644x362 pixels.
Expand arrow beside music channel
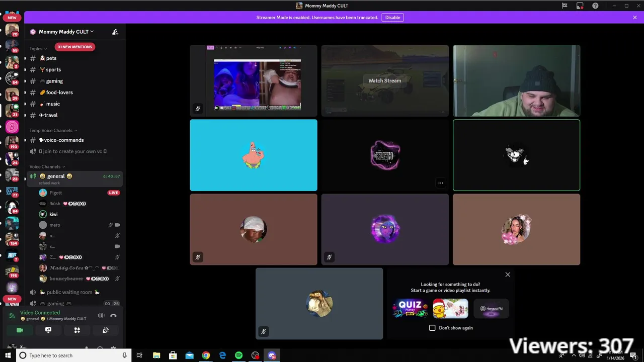pyautogui.click(x=25, y=104)
